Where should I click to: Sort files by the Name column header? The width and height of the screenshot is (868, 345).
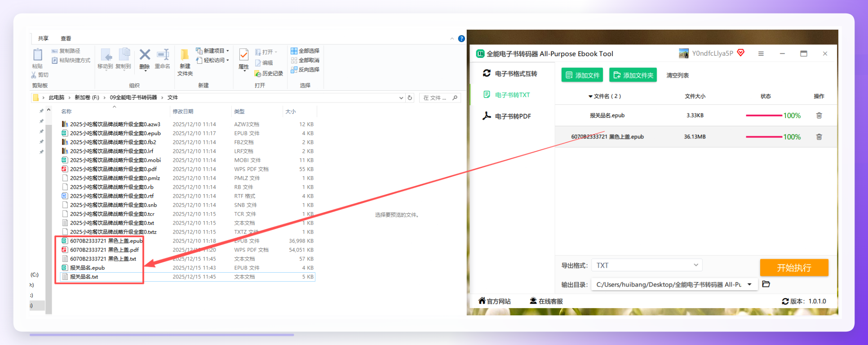click(66, 111)
